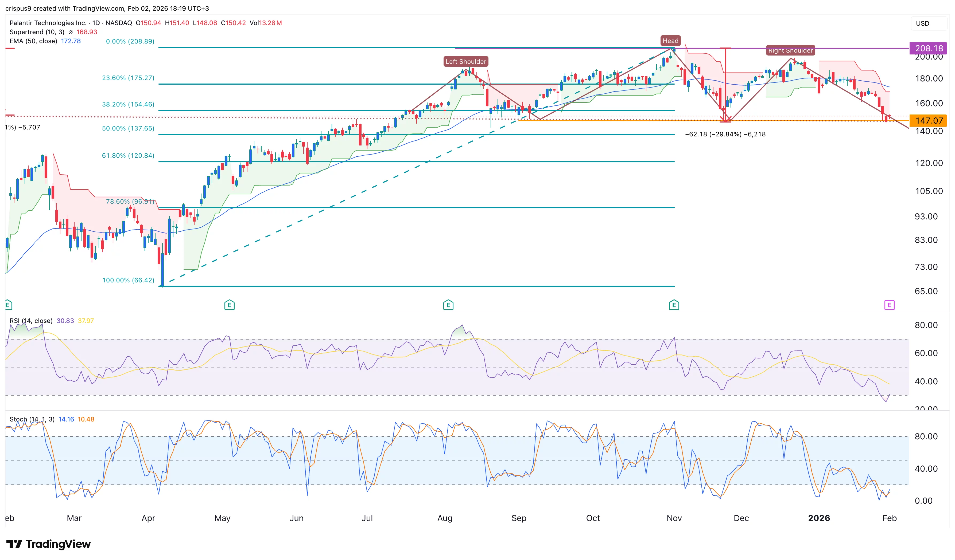Select the Left Shoulder pattern label
The height and width of the screenshot is (560, 955).
point(465,61)
